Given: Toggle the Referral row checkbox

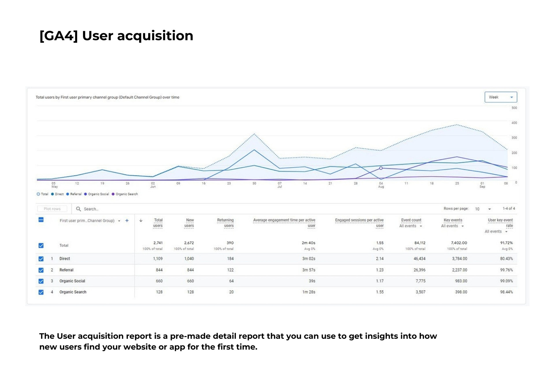Looking at the screenshot, I should pyautogui.click(x=41, y=270).
